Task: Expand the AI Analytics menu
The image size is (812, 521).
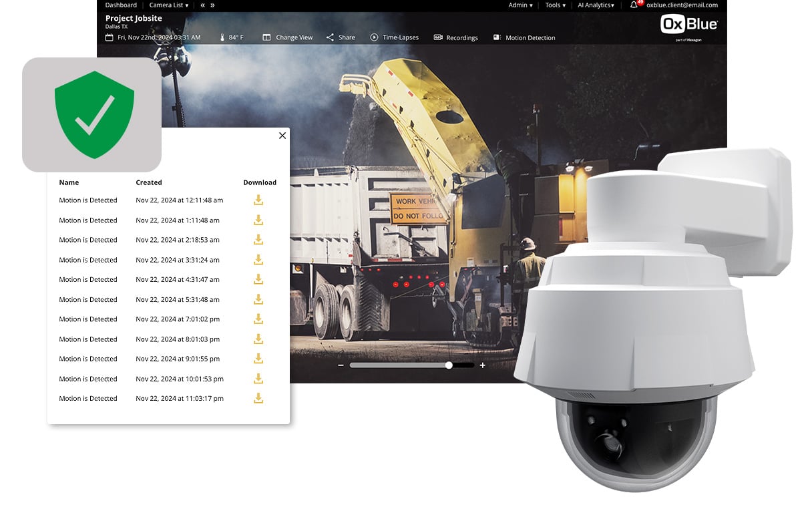Action: coord(596,5)
